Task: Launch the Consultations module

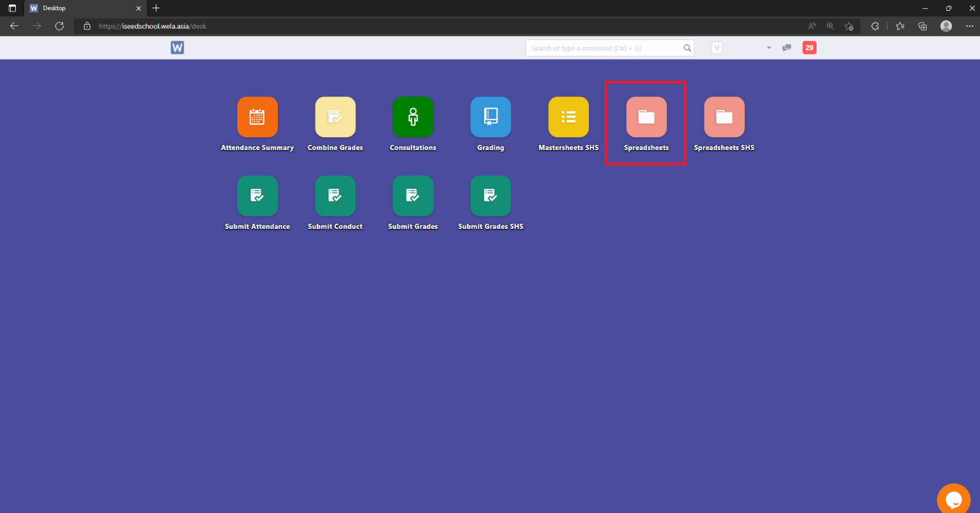Action: (x=413, y=117)
